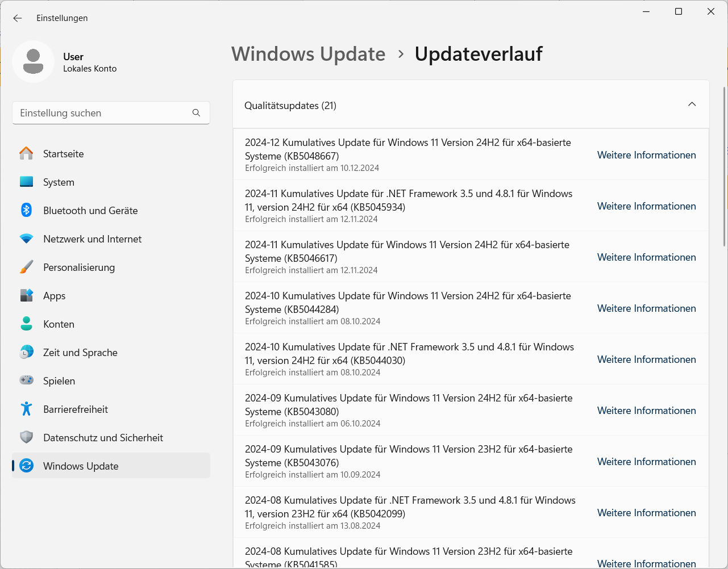Open Datenschutz und Sicherheit
The width and height of the screenshot is (728, 569).
coord(111,438)
